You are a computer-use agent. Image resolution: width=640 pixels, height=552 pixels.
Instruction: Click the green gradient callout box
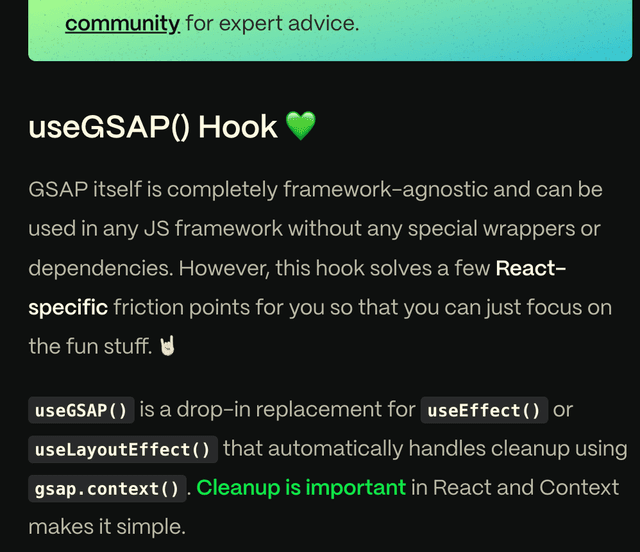coord(330,31)
